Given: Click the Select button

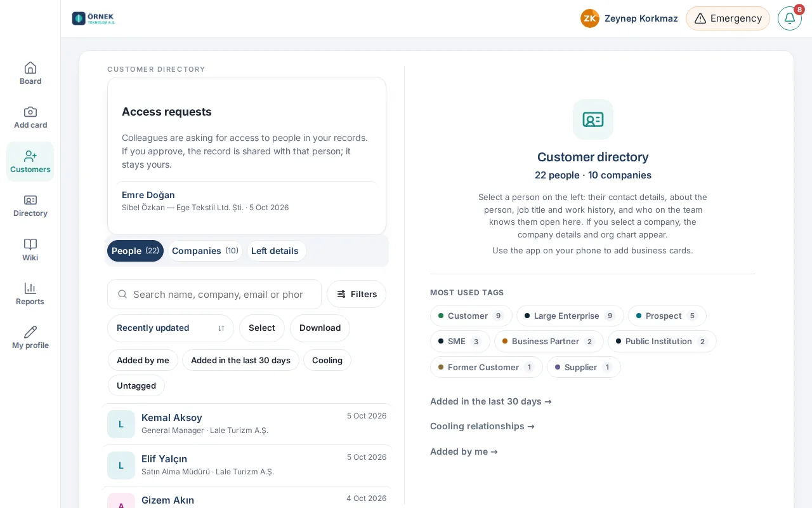Looking at the screenshot, I should point(262,328).
